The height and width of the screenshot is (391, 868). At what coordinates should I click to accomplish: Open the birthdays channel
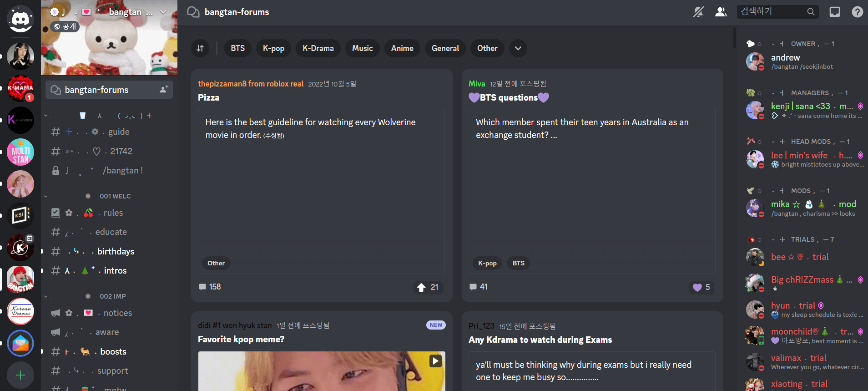[x=116, y=251]
